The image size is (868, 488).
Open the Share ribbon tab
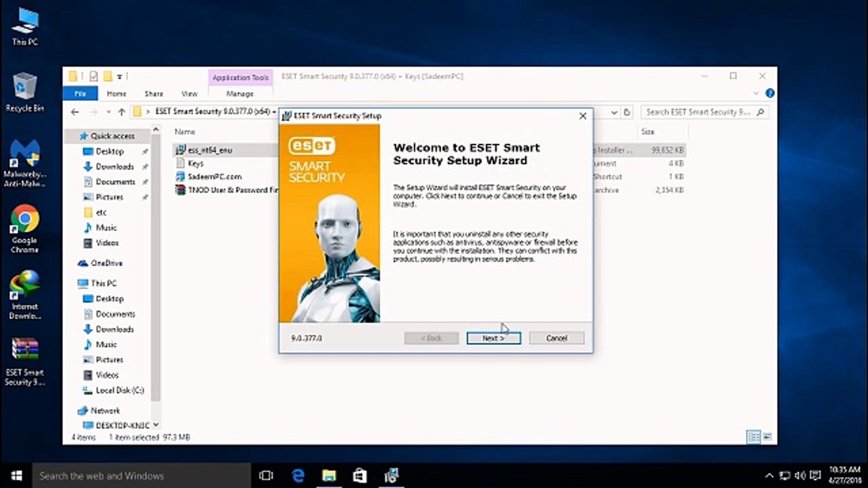154,94
